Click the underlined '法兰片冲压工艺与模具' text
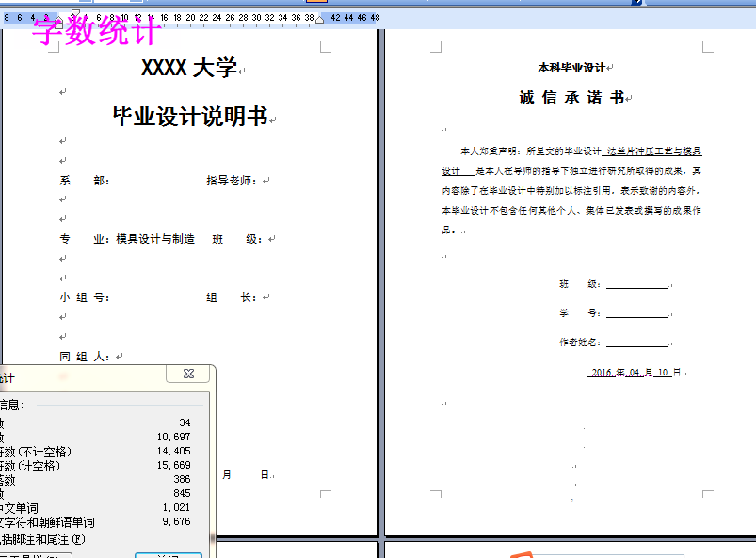 click(654, 151)
